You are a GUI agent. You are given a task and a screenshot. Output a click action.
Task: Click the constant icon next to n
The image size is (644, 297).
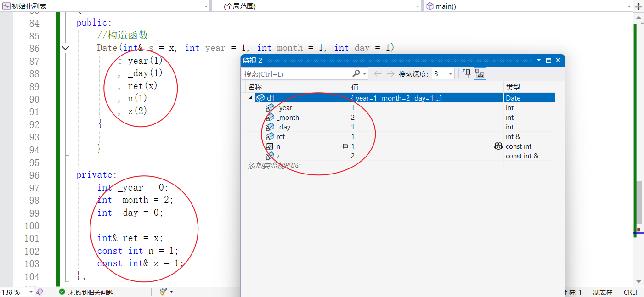click(270, 146)
